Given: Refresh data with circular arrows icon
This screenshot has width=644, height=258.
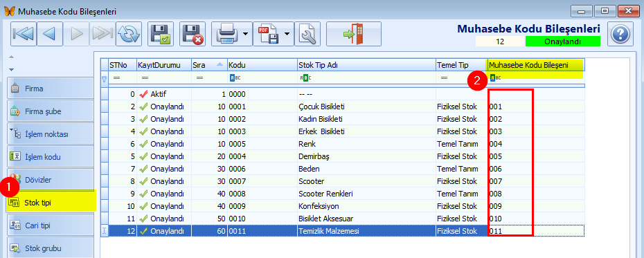Looking at the screenshot, I should click(129, 34).
